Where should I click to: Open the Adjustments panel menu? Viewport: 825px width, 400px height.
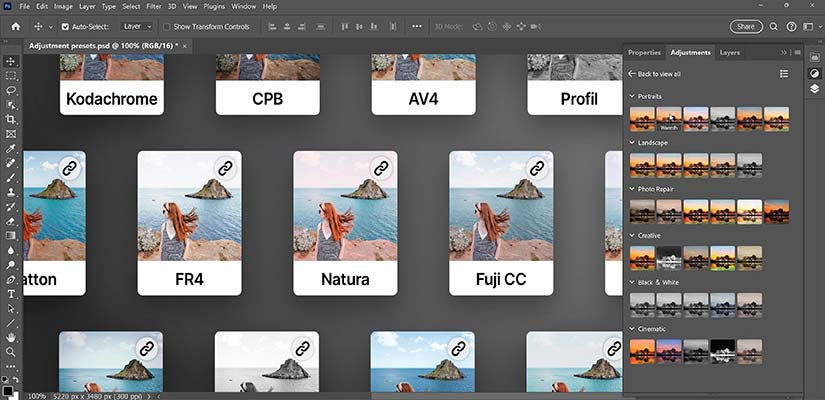tap(798, 53)
